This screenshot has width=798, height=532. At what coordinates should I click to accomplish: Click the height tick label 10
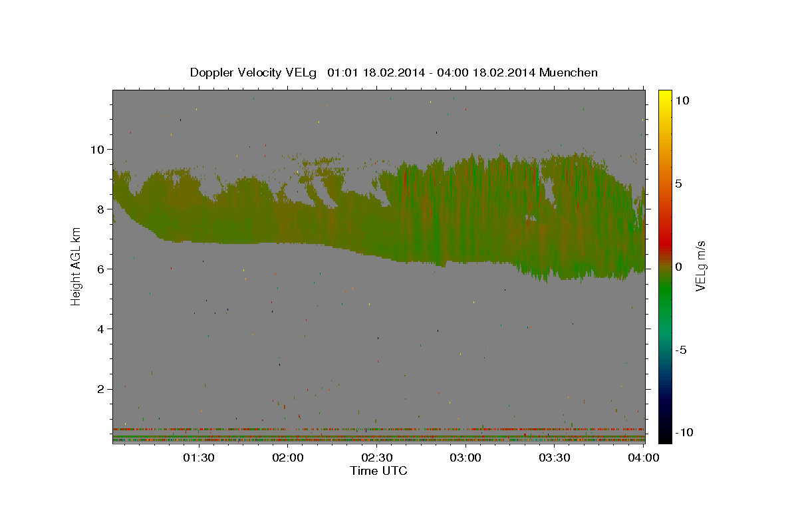(98, 149)
